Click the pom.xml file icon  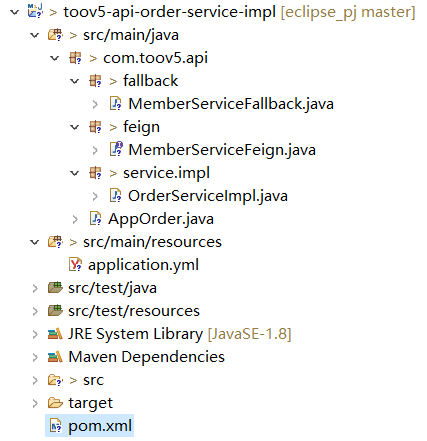point(56,426)
